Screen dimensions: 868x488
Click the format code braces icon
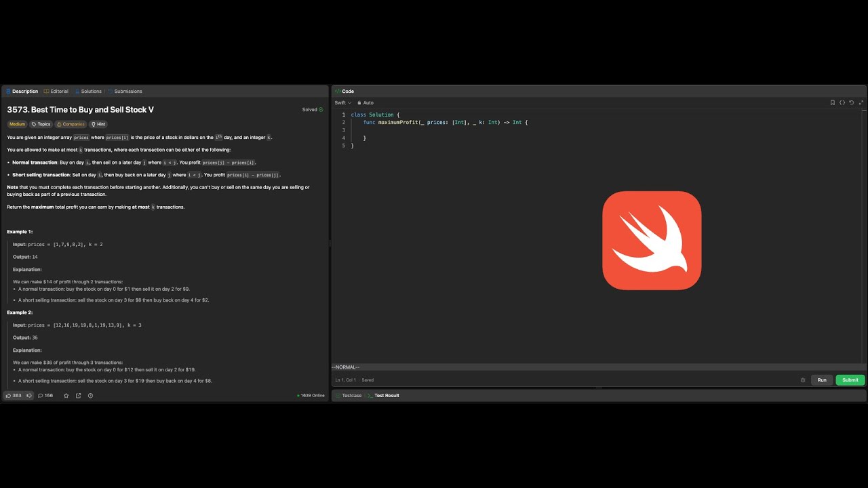click(x=842, y=103)
